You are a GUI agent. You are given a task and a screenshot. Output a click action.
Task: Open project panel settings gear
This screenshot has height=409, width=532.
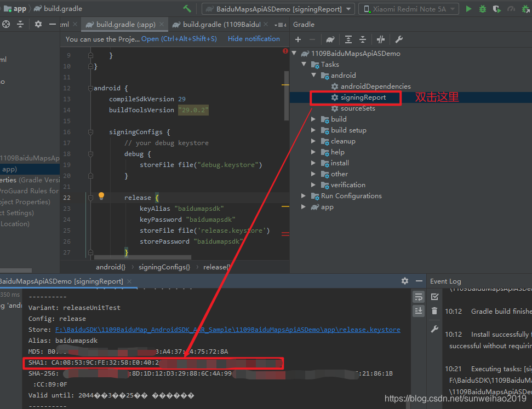pos(38,24)
